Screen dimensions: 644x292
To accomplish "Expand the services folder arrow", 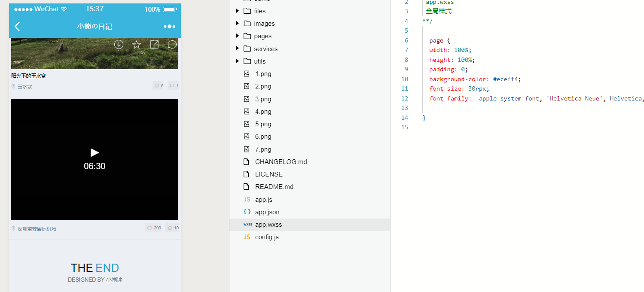I will click(x=238, y=49).
